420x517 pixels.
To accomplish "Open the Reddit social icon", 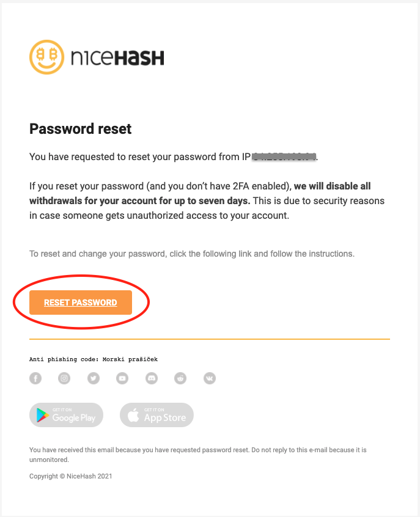I will click(x=180, y=378).
